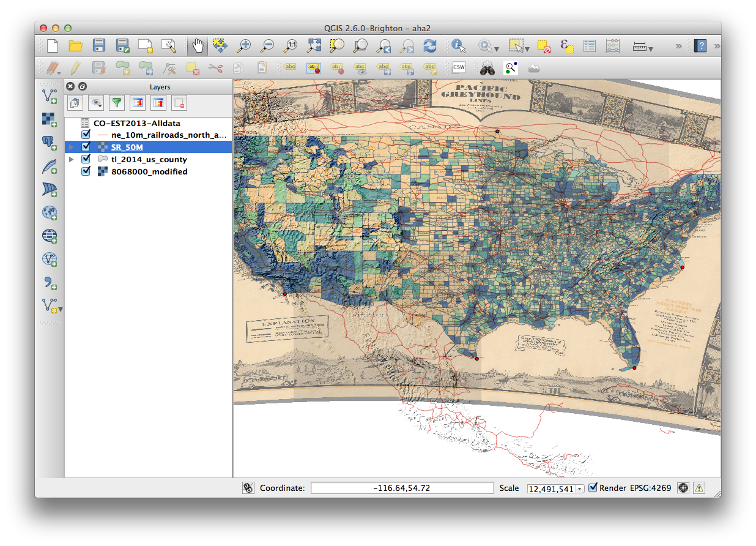756x546 pixels.
Task: Add a PostGIS layer
Action: 50,143
